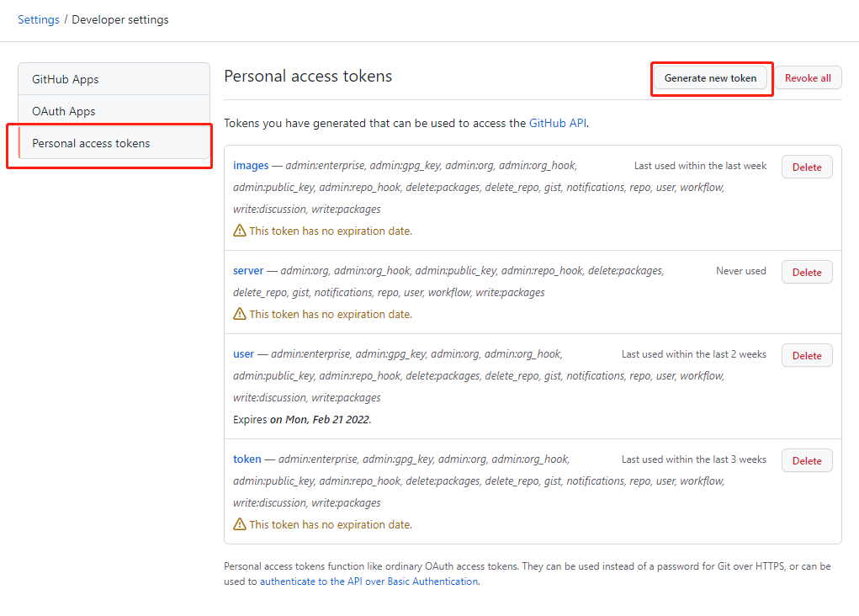This screenshot has width=859, height=616.
Task: Click warning icon on images token
Action: [240, 231]
